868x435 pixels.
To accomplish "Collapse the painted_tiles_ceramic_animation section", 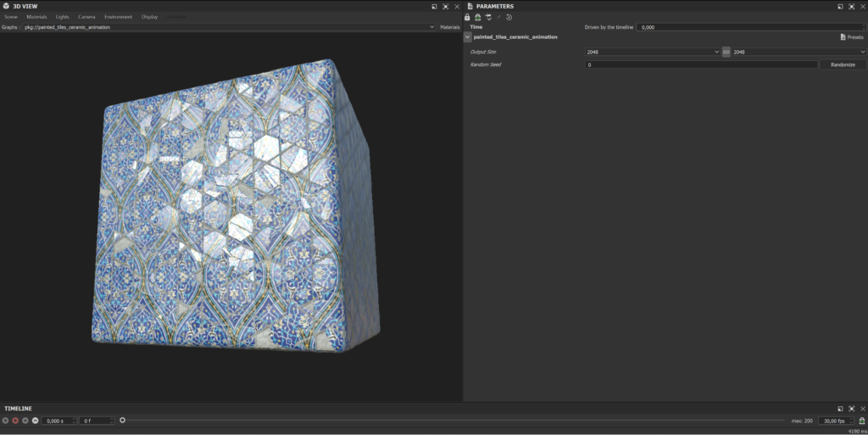I will pyautogui.click(x=468, y=37).
